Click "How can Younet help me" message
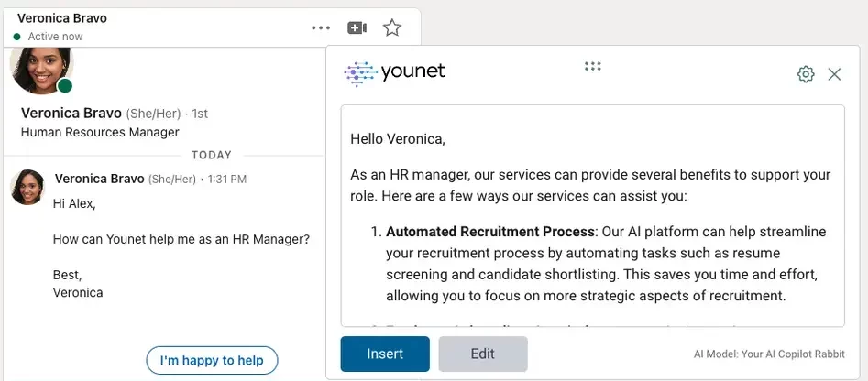 [181, 240]
